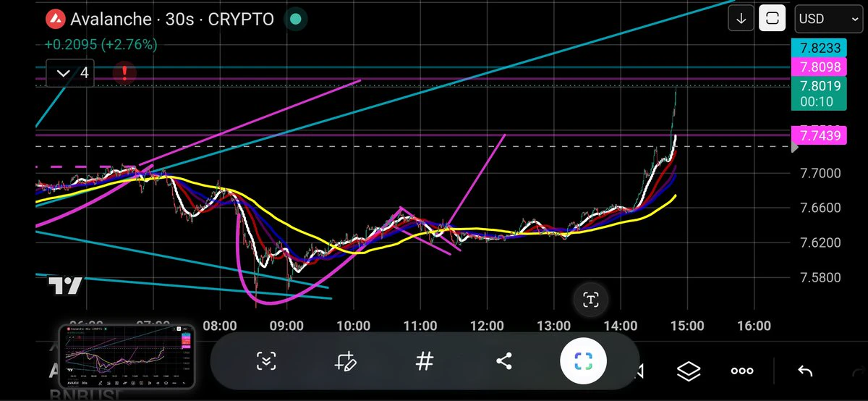
Task: Click the +0.2095 (+2.76%) change text
Action: pos(101,44)
